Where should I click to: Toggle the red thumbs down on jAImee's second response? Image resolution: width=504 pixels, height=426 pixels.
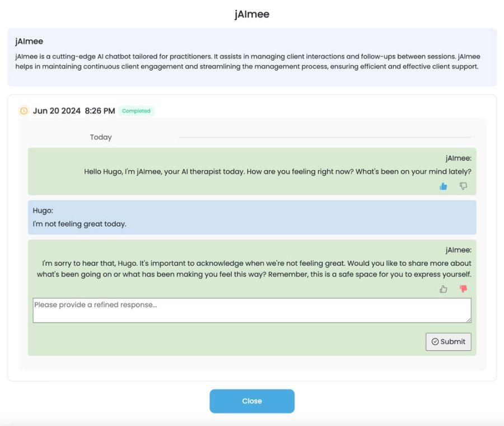coord(463,289)
